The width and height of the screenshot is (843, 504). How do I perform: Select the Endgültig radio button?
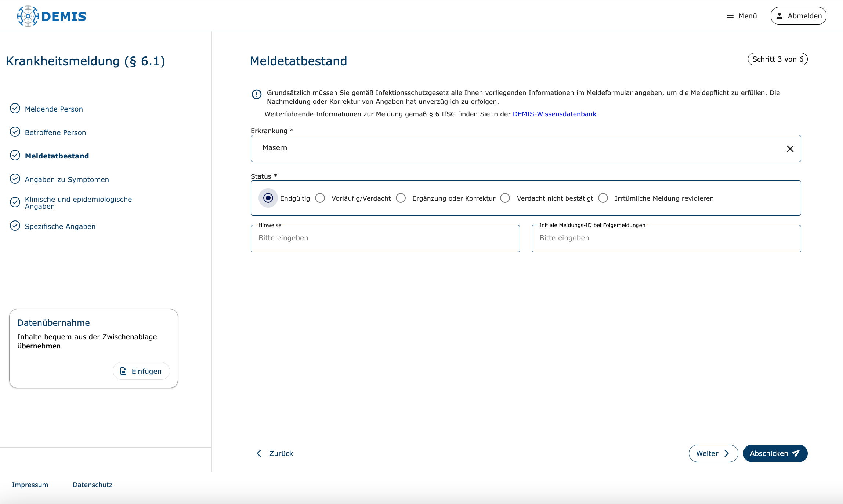[x=268, y=198]
